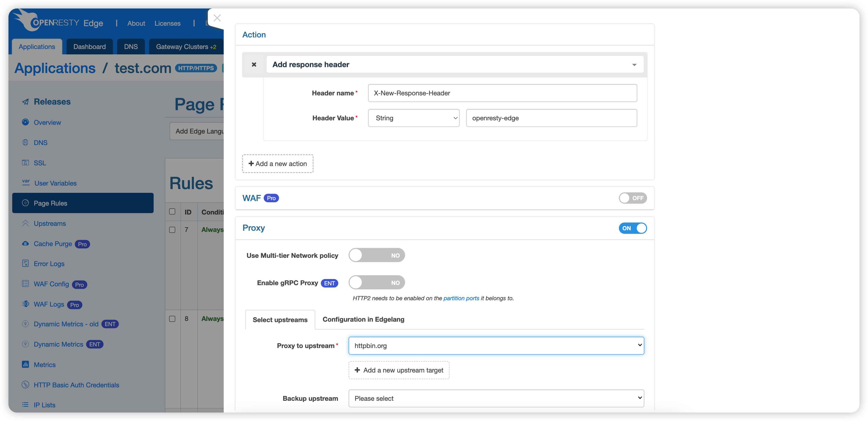
Task: Click the Overview gauge icon
Action: tap(25, 122)
